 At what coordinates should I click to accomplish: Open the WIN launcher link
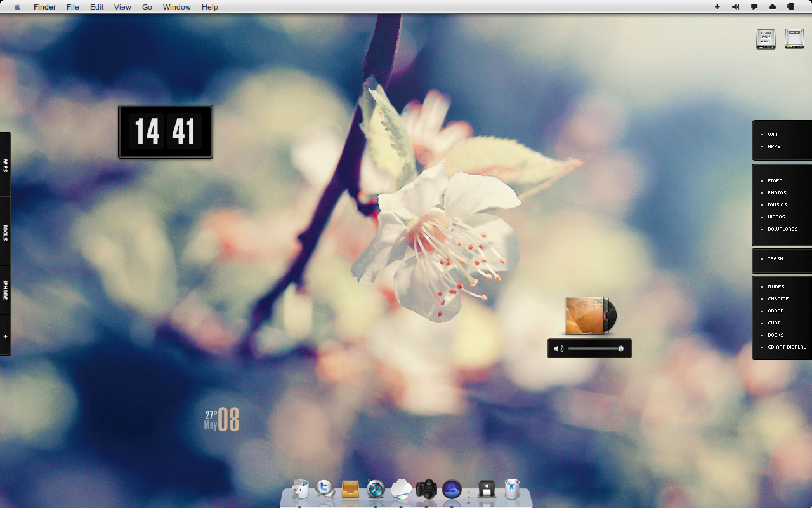772,135
